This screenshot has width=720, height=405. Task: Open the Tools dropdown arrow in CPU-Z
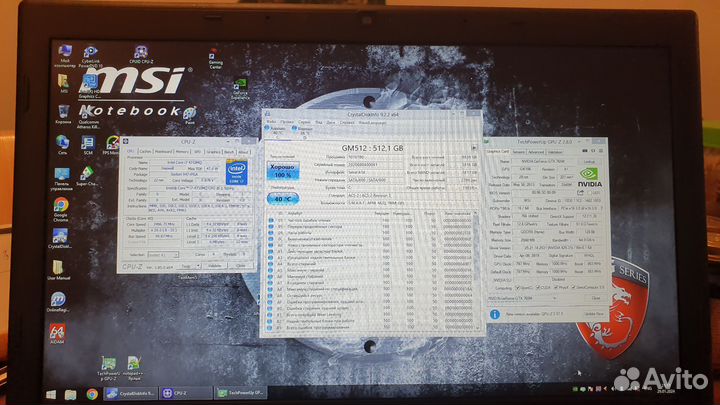pos(197,266)
